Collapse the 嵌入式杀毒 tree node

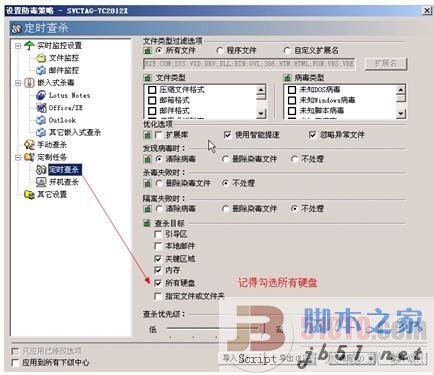18,83
